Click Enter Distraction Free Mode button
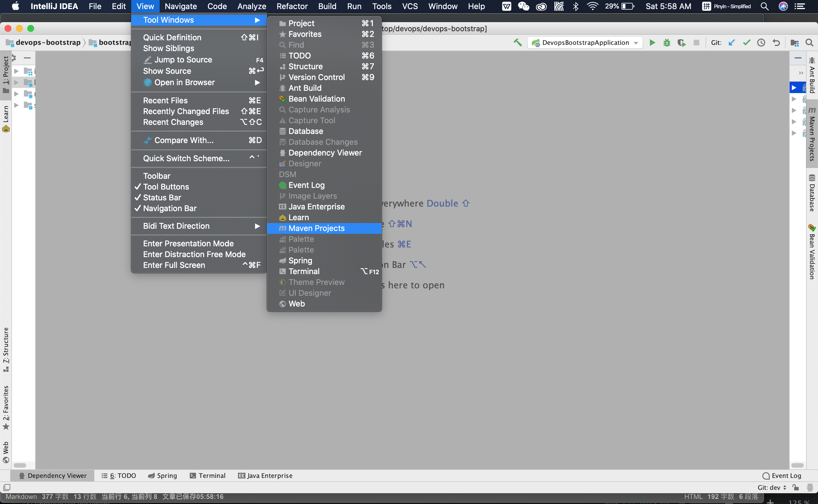Image resolution: width=818 pixels, height=504 pixels. click(x=194, y=254)
